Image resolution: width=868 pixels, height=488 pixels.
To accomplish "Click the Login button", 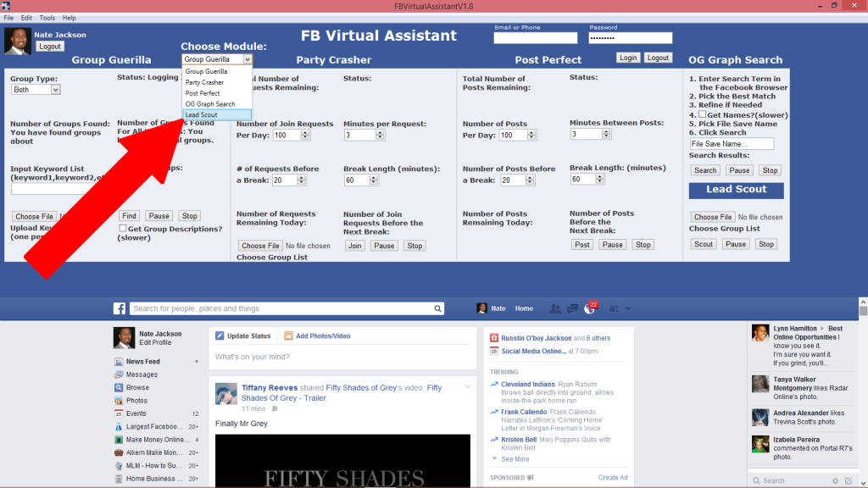I will click(628, 58).
